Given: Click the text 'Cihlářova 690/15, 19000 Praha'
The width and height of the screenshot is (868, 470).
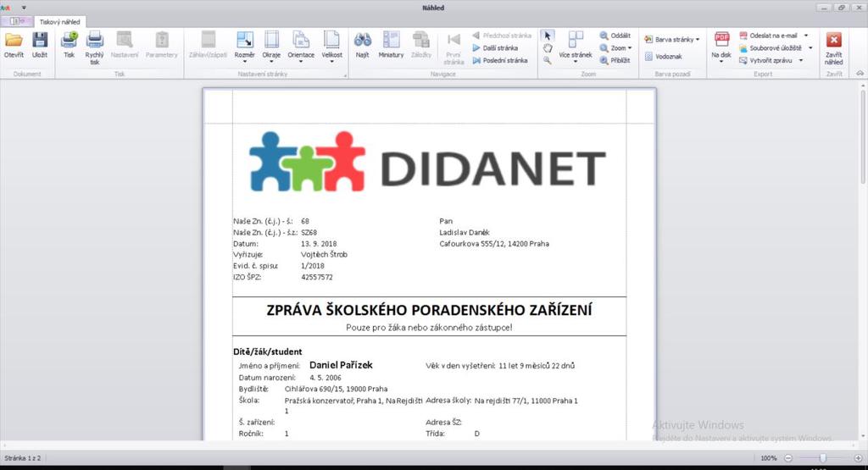Looking at the screenshot, I should 336,389.
